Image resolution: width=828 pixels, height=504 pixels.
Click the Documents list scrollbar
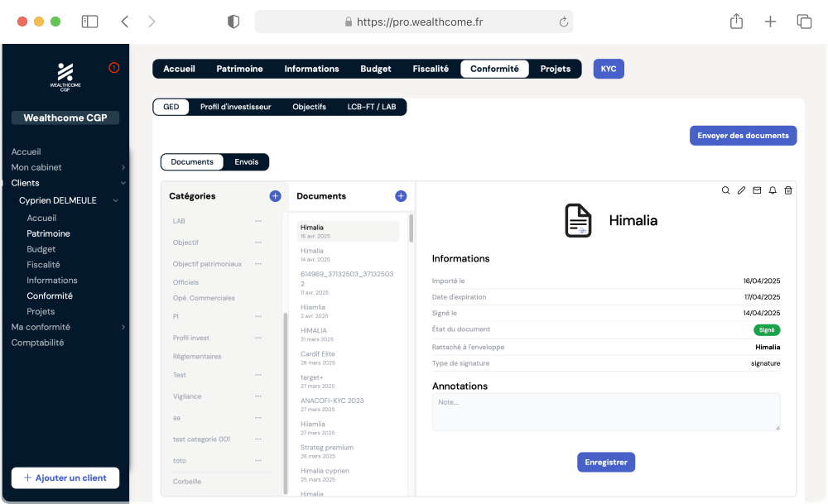411,228
